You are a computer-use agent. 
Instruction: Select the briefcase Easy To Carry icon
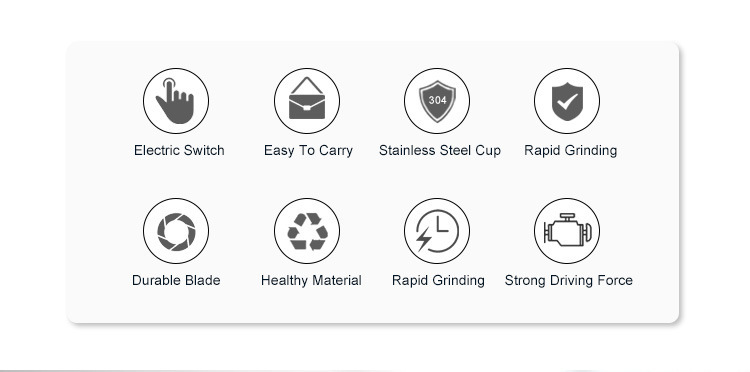307,101
